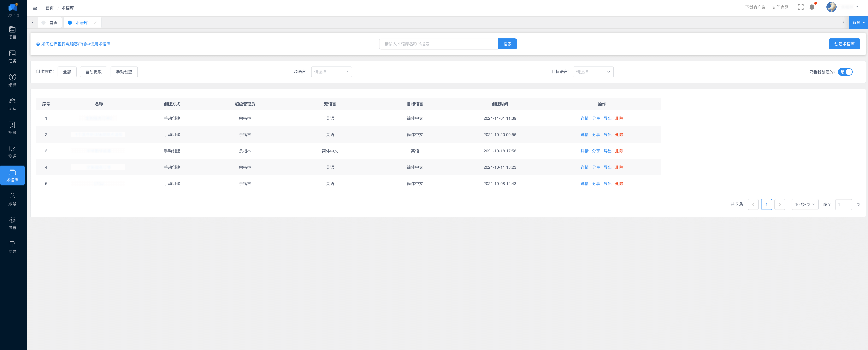Filter by 全部 creation method
The width and height of the screenshot is (868, 350).
[x=67, y=72]
